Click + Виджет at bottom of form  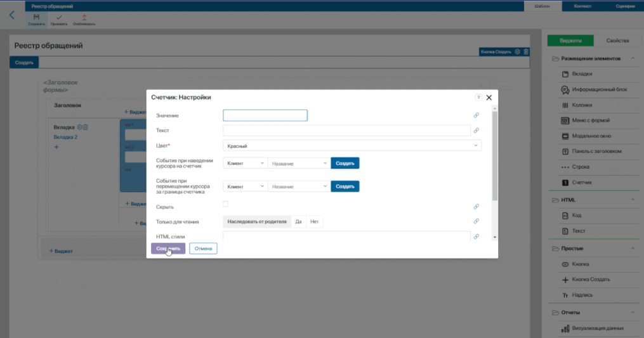click(61, 251)
